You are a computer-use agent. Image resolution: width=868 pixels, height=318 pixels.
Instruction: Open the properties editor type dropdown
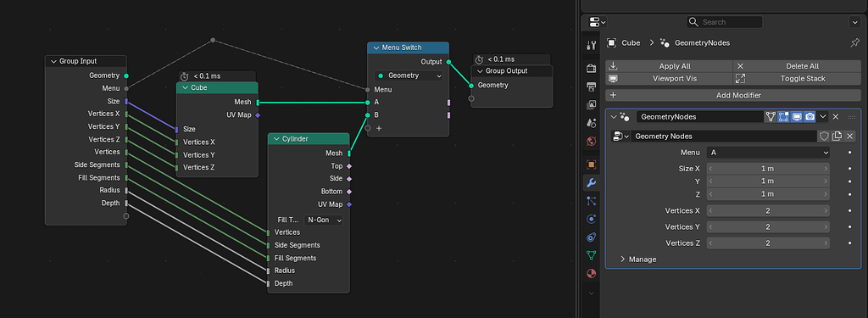(x=598, y=22)
